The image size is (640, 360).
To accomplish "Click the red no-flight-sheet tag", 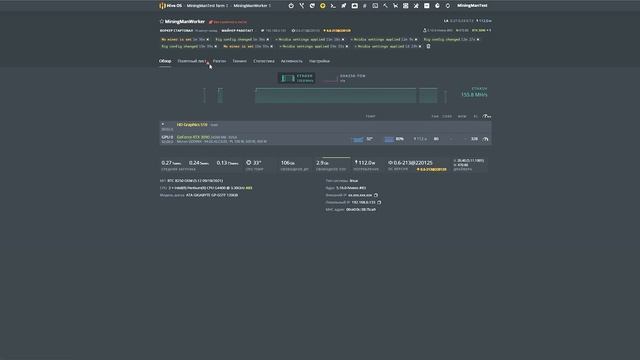I will pos(228,22).
